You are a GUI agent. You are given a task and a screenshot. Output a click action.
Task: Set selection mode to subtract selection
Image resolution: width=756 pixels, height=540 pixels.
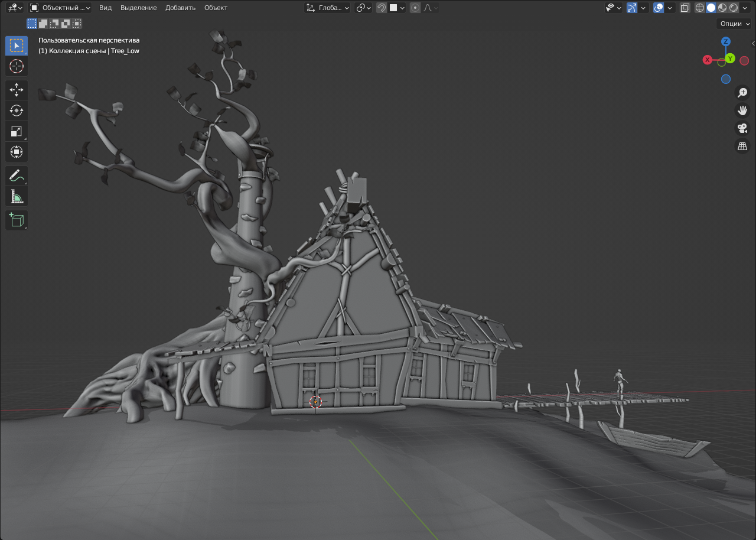(x=54, y=24)
